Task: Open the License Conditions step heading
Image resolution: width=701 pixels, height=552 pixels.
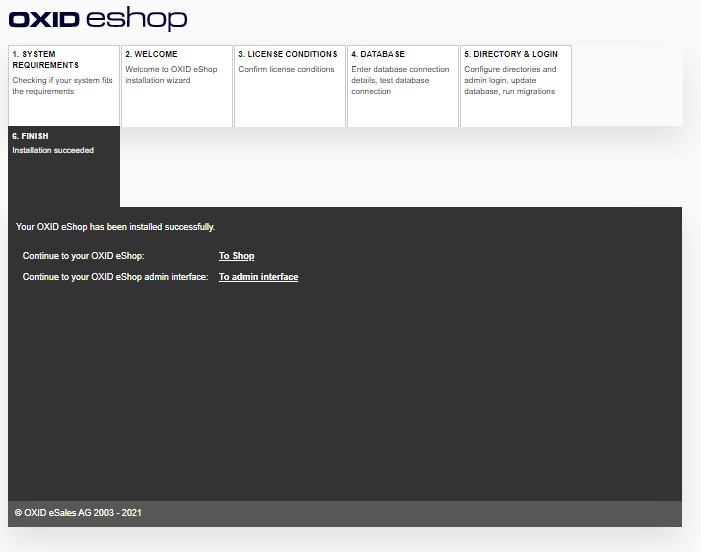Action: point(287,54)
